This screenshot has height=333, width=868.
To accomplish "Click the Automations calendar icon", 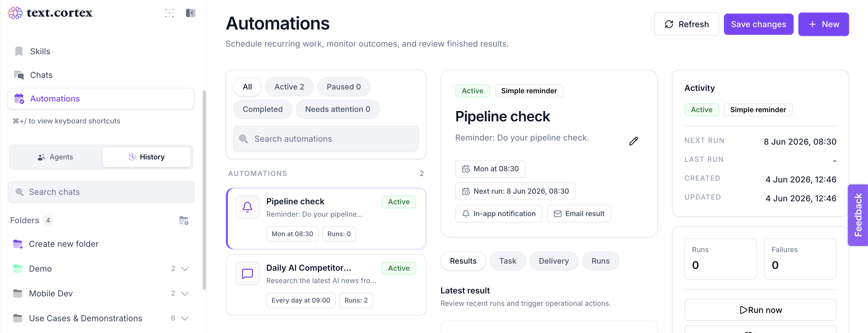I will 19,98.
